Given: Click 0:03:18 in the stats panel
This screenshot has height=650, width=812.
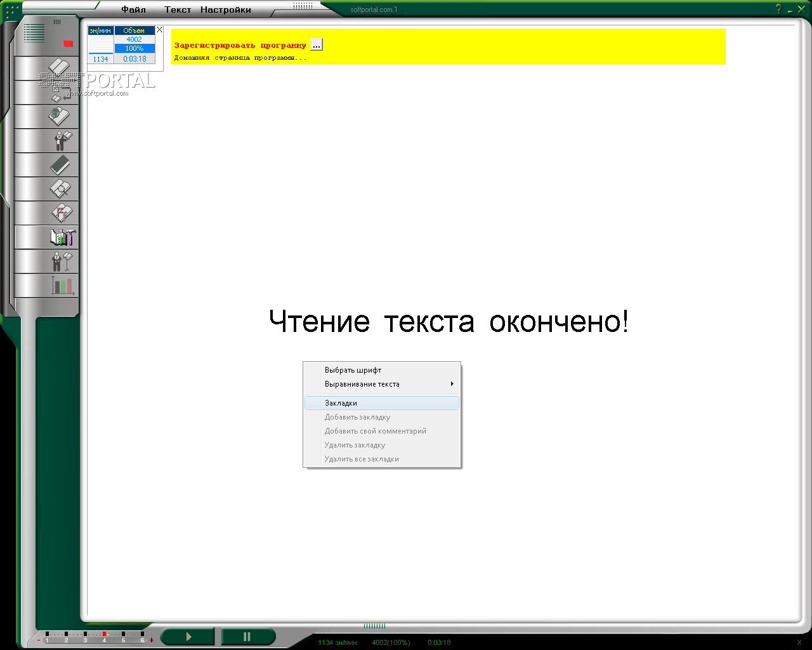Looking at the screenshot, I should (x=134, y=59).
